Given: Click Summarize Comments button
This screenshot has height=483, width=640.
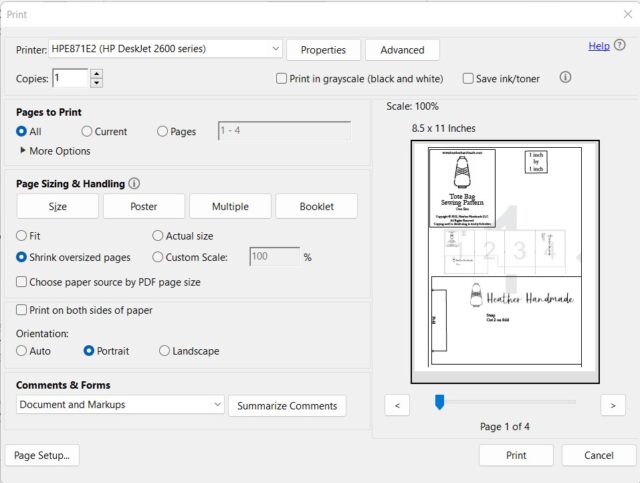Looking at the screenshot, I should (287, 406).
